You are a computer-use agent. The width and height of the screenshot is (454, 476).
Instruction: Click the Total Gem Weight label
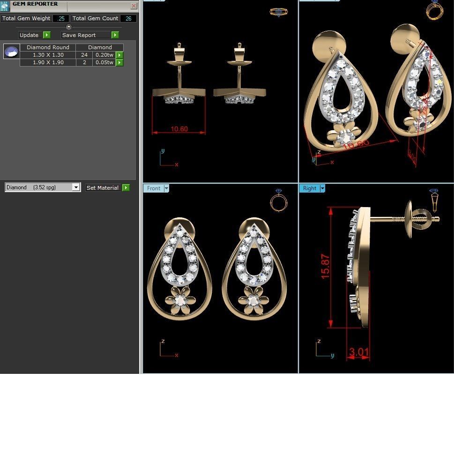point(26,18)
